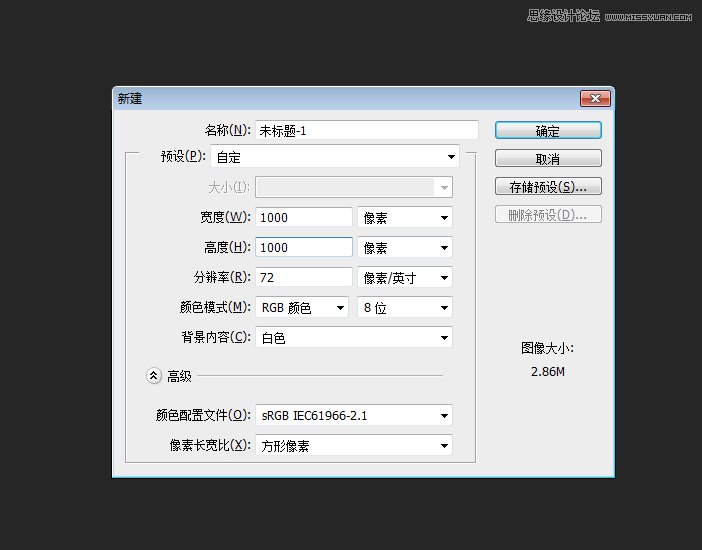Open the bit depth dropdown 8 位
Viewport: 702px width, 550px height.
click(x=405, y=308)
